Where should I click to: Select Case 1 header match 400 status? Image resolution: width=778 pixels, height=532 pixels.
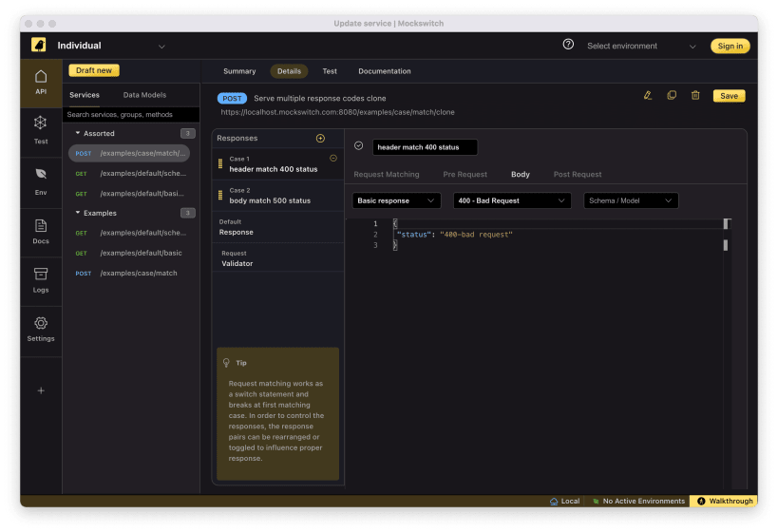tap(277, 163)
